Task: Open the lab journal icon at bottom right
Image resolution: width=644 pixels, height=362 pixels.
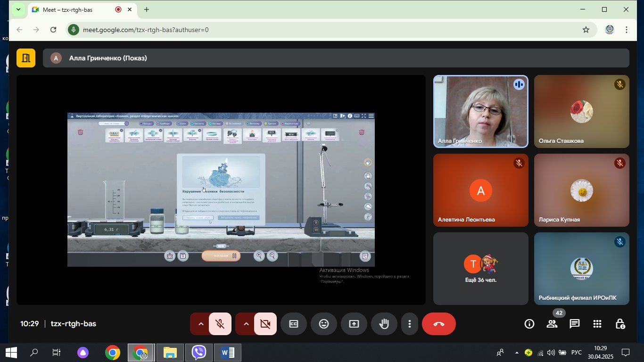Action: click(364, 256)
